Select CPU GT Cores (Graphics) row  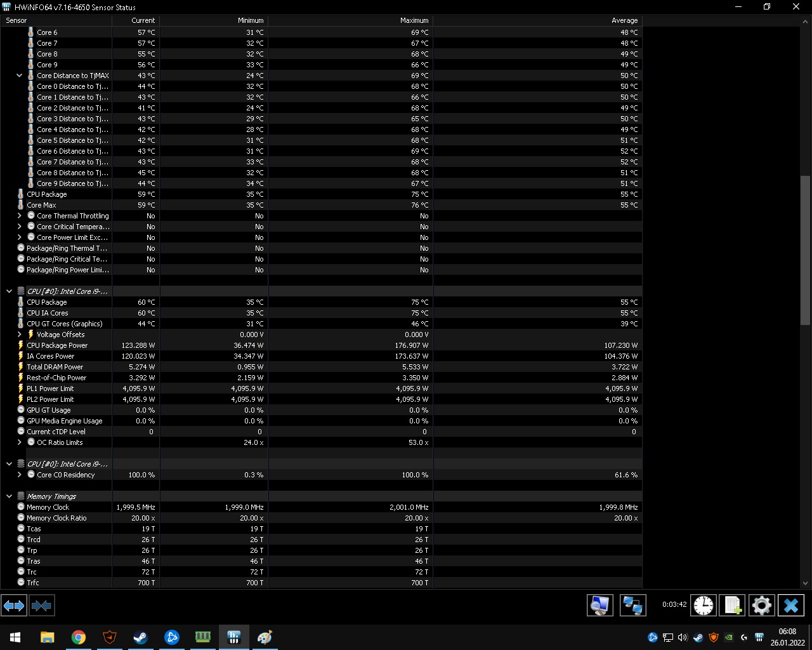321,324
